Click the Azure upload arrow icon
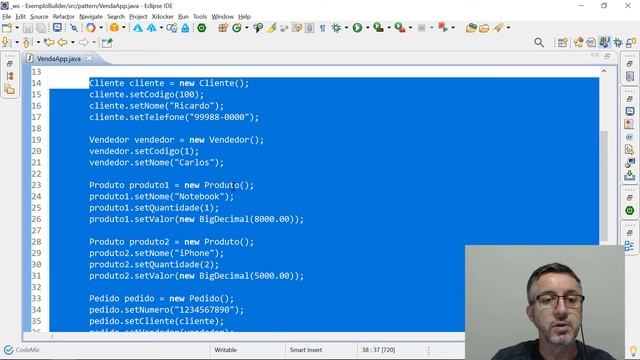This screenshot has width=640, height=360. (x=152, y=28)
